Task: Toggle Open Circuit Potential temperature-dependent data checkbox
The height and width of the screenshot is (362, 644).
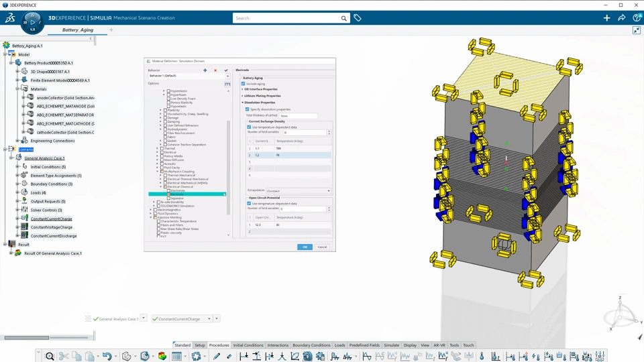Action: click(x=249, y=204)
